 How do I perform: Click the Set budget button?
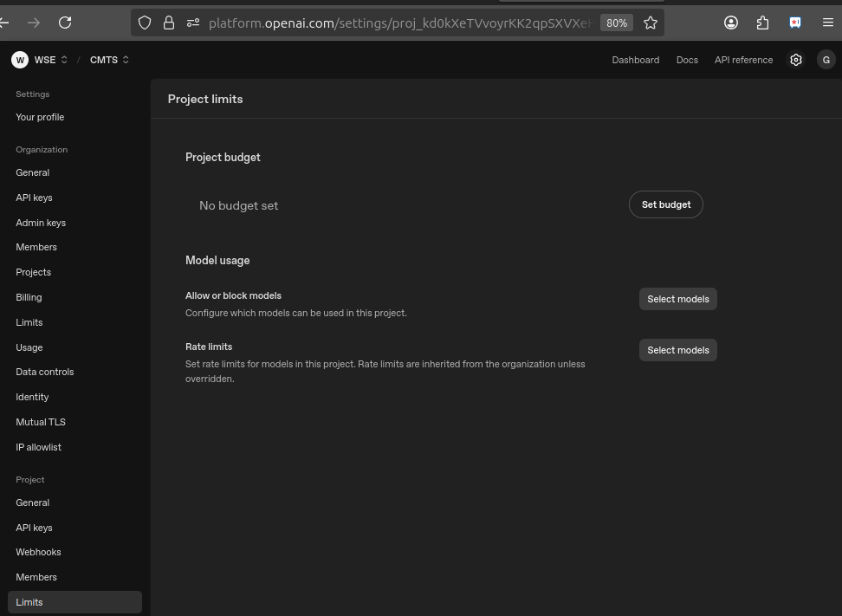(665, 204)
